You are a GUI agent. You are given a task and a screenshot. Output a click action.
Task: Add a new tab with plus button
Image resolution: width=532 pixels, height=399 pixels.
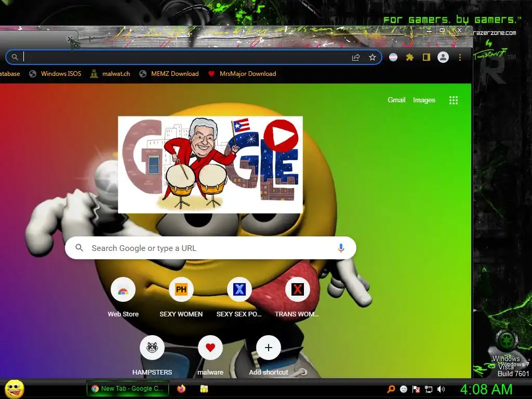[89, 38]
